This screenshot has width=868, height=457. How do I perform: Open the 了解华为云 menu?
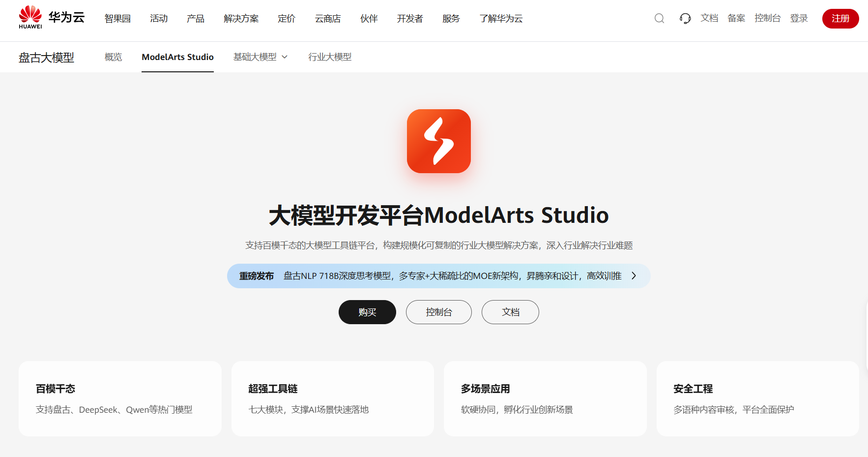click(501, 19)
